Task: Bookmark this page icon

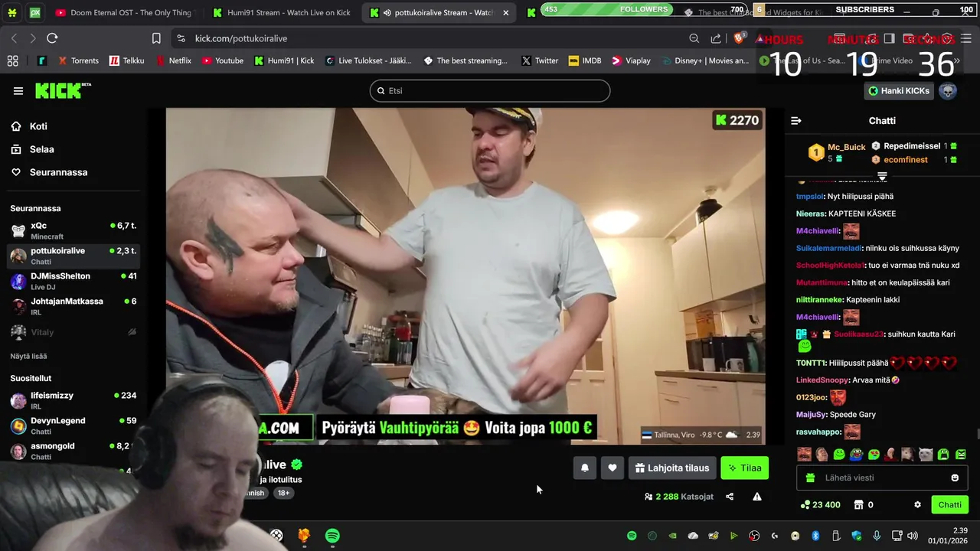Action: tap(156, 38)
